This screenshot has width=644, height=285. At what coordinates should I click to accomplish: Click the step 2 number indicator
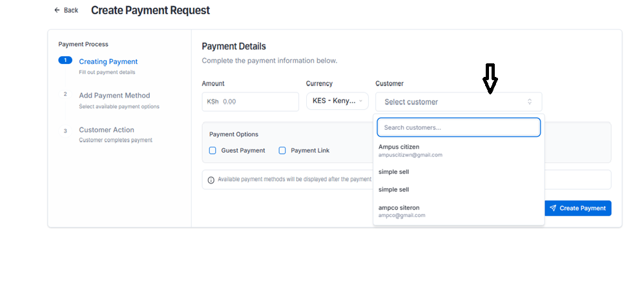(65, 94)
